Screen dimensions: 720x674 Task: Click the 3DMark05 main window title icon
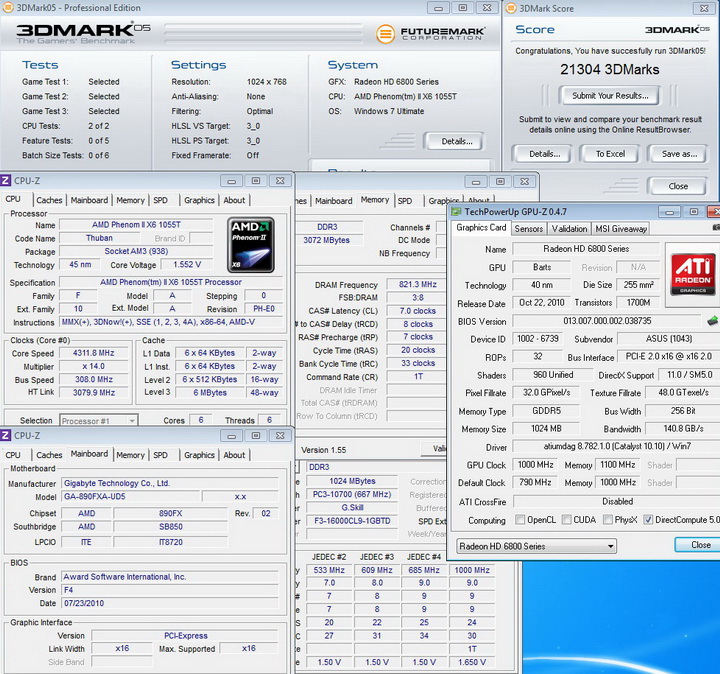click(9, 8)
